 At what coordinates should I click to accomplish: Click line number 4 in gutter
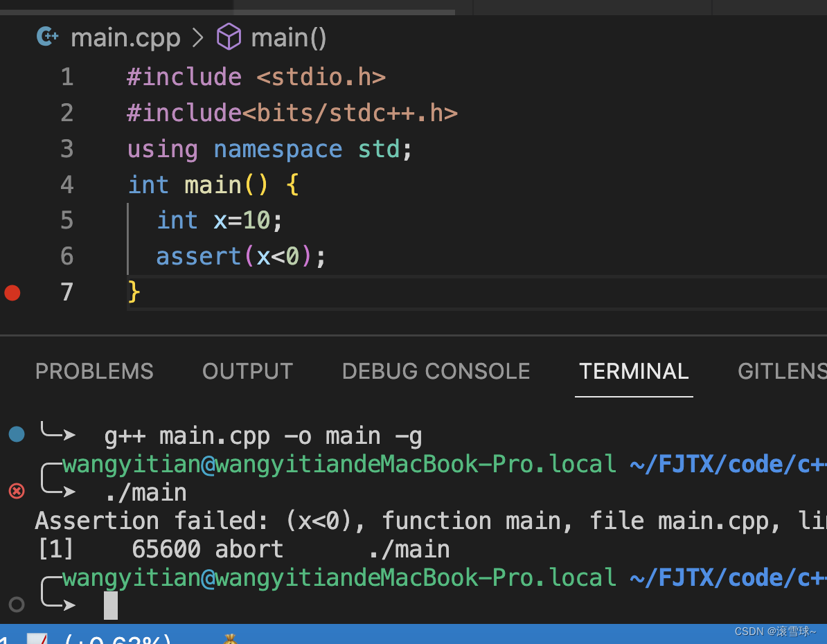[67, 185]
